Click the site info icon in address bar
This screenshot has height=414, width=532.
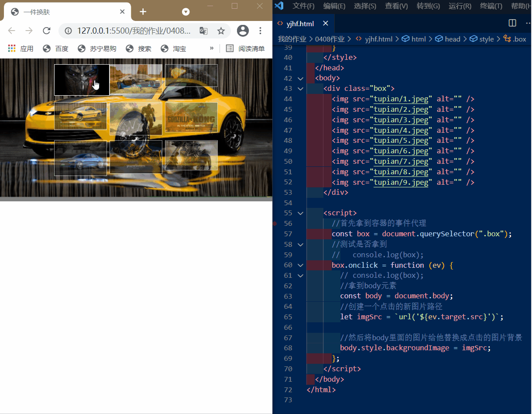click(68, 31)
